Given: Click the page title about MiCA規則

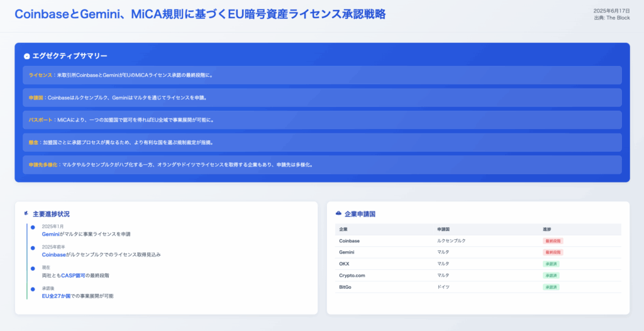Looking at the screenshot, I should pos(200,14).
